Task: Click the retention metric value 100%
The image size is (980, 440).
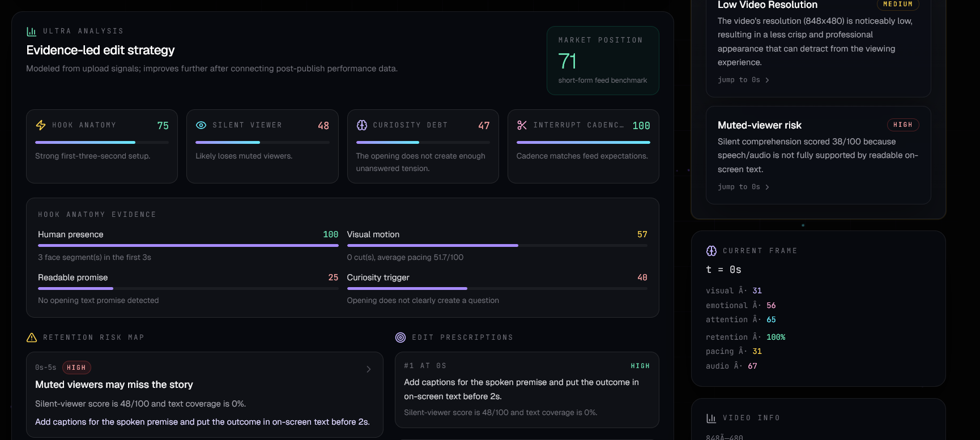Action: (x=776, y=337)
